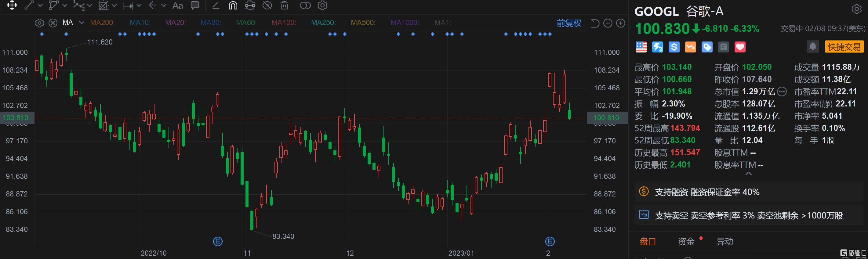The height and width of the screenshot is (259, 868).
Task: Expand the MA indicator dropdown
Action: coord(82,23)
